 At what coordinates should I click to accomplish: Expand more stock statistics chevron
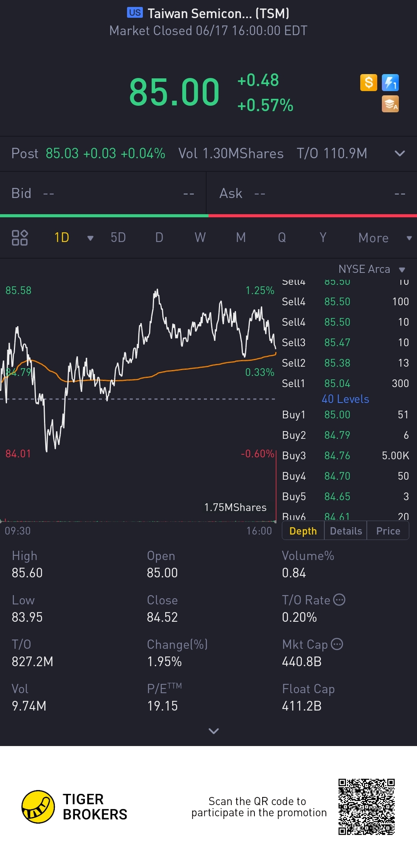tap(214, 731)
